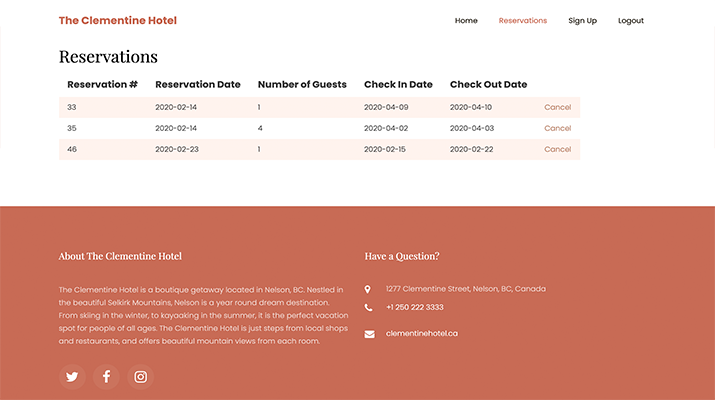Click the location pin icon
Screen dimensions: 715x400
pyautogui.click(x=368, y=289)
